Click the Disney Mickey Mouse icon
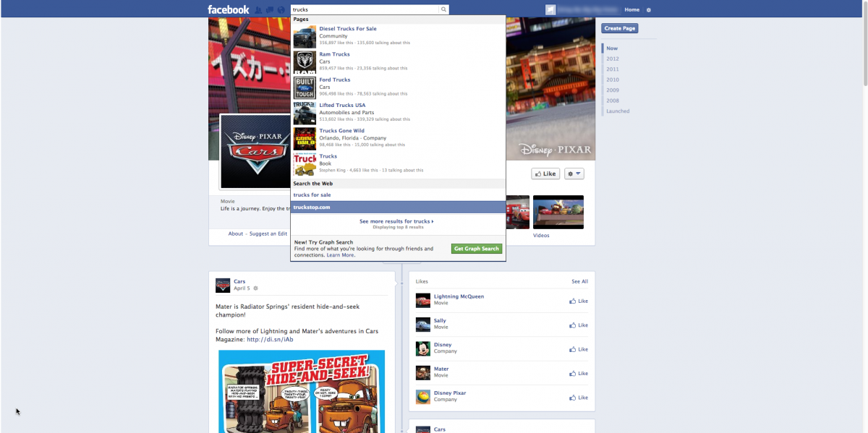The width and height of the screenshot is (868, 433). 423,348
